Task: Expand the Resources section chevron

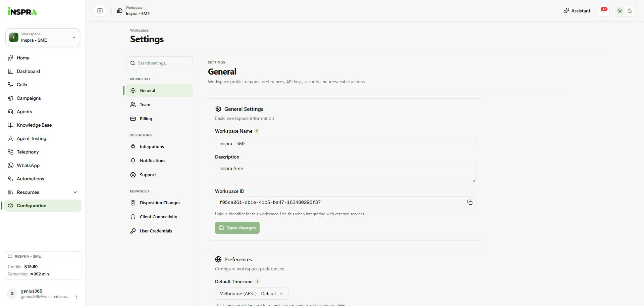Action: (75, 192)
